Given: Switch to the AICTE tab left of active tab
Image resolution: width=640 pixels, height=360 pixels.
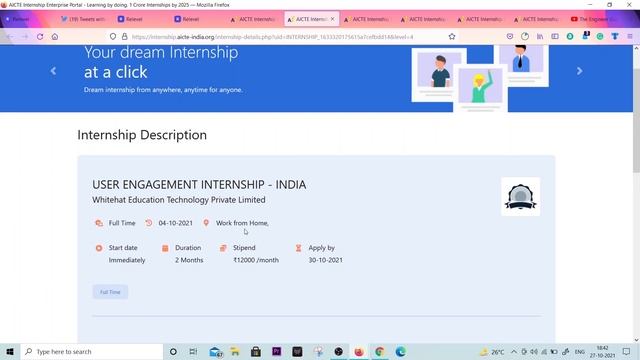Looking at the screenshot, I should coord(253,19).
